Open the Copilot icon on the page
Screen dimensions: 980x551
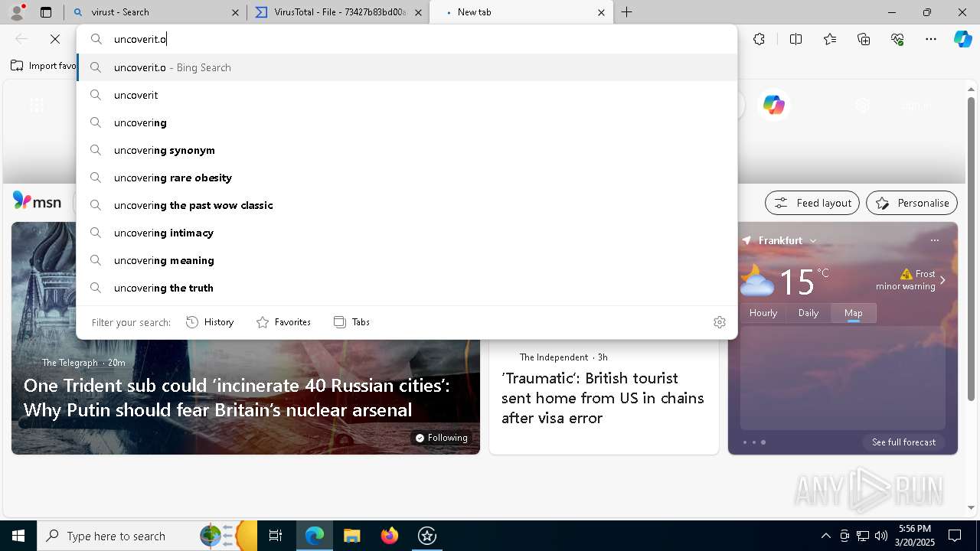pos(774,105)
